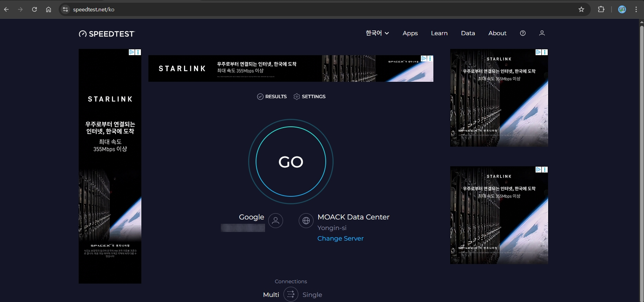
Task: Click the Yongin-si location text
Action: pos(332,228)
